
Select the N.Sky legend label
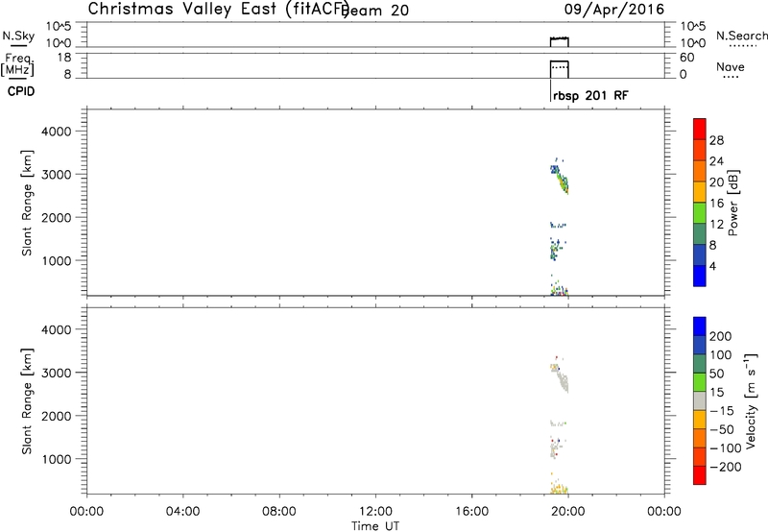pos(18,36)
